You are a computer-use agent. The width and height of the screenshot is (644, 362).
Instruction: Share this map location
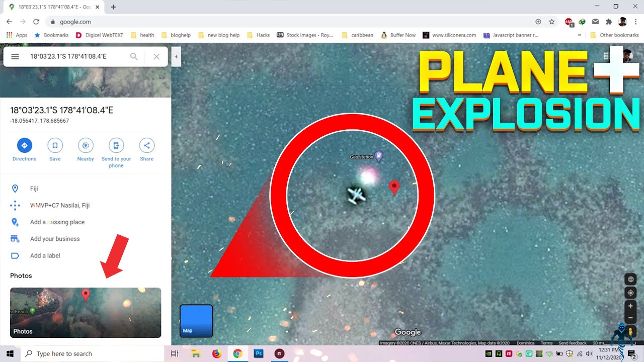146,150
